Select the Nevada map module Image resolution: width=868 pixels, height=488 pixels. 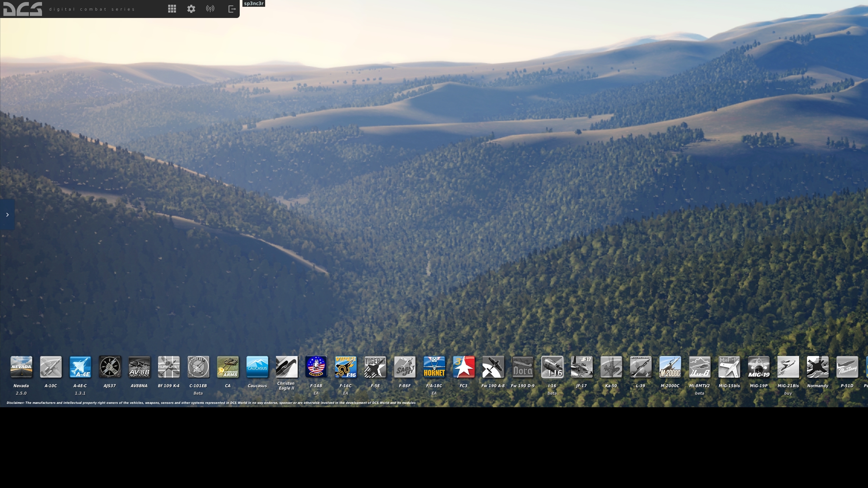point(21,367)
